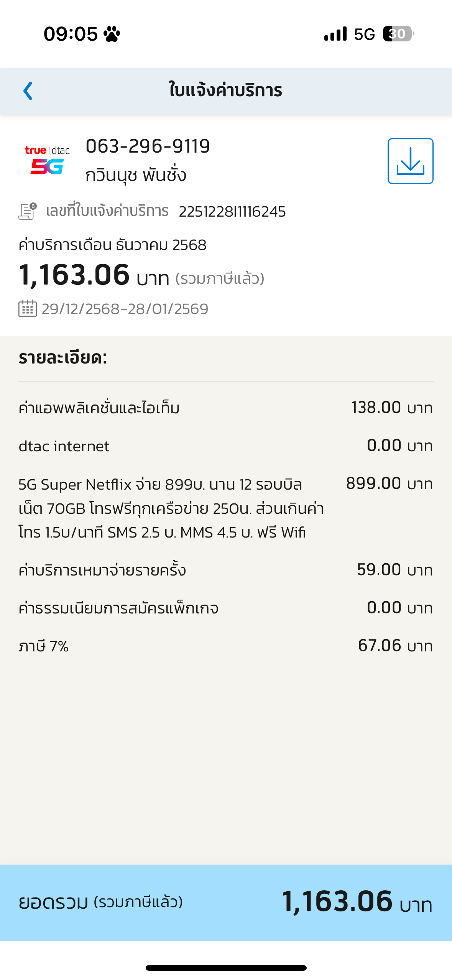
Task: Tap the invoice number document icon
Action: tap(28, 211)
